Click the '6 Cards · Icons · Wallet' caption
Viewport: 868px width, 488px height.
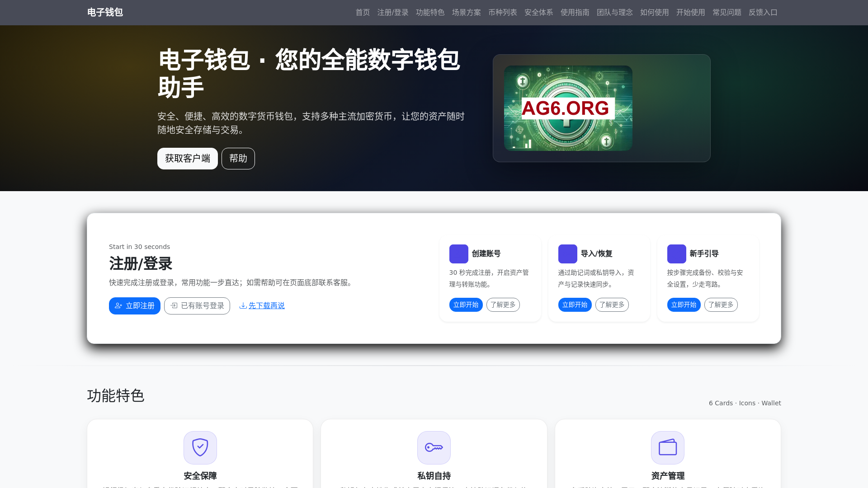(745, 403)
